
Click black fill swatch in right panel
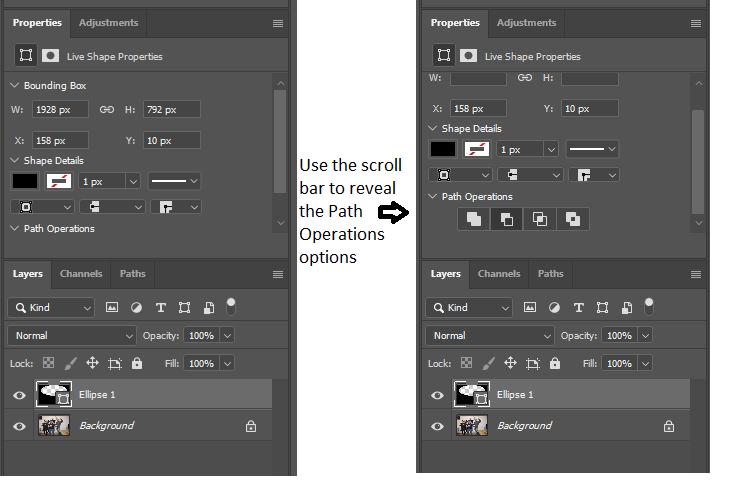(443, 150)
